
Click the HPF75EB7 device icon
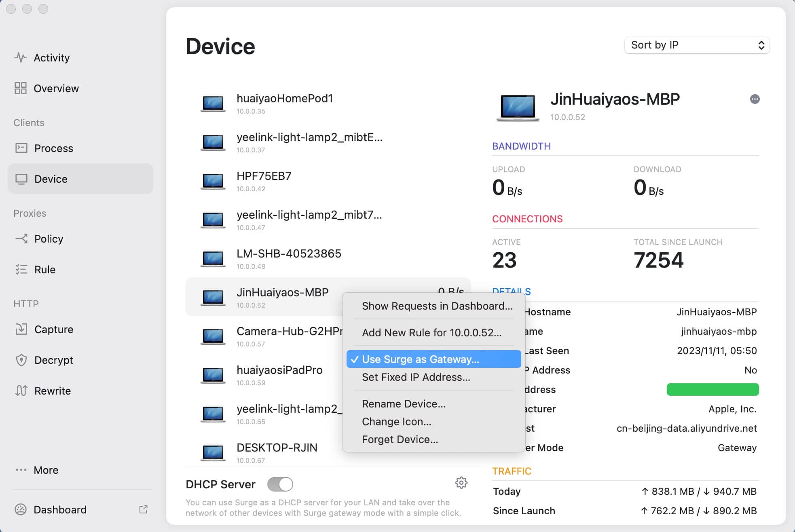[x=213, y=181]
